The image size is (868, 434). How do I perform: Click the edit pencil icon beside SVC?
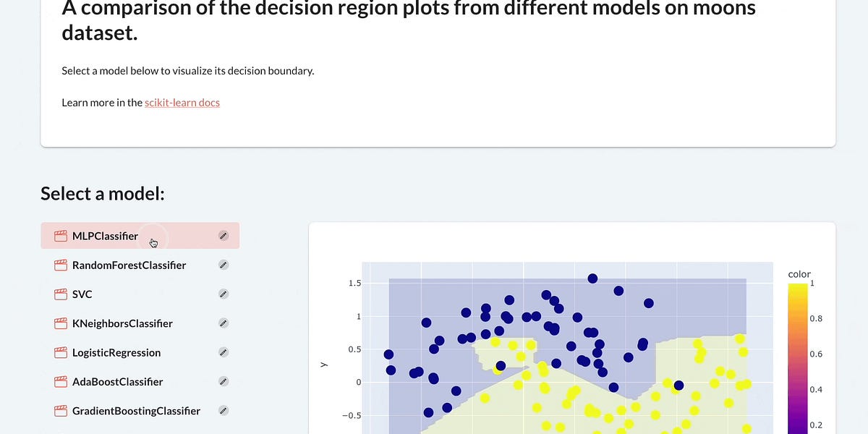[x=224, y=294]
